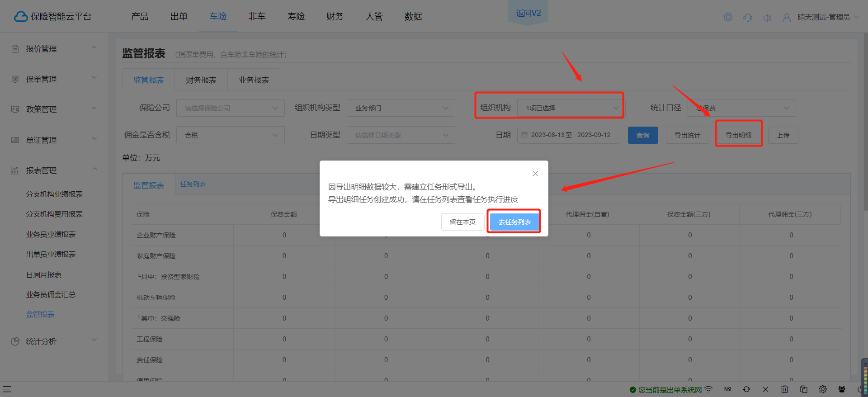Select 数据 in top navigation
Image resolution: width=868 pixels, height=397 pixels.
pyautogui.click(x=413, y=17)
